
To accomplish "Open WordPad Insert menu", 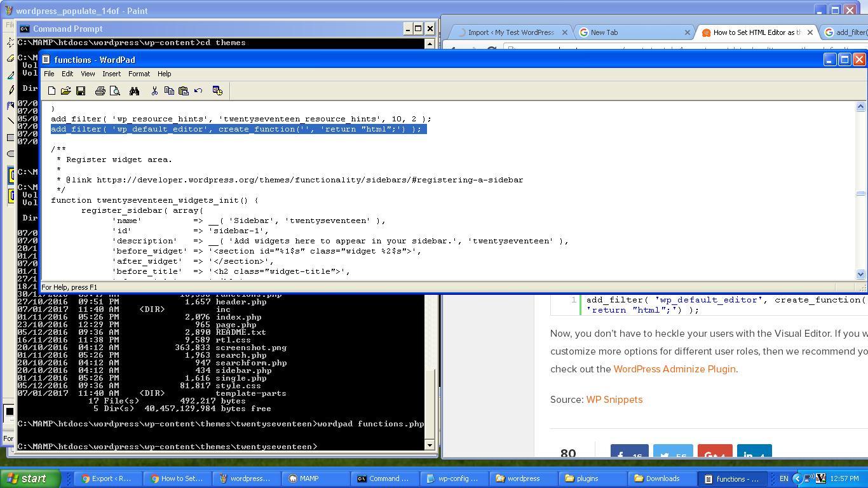I will point(111,74).
